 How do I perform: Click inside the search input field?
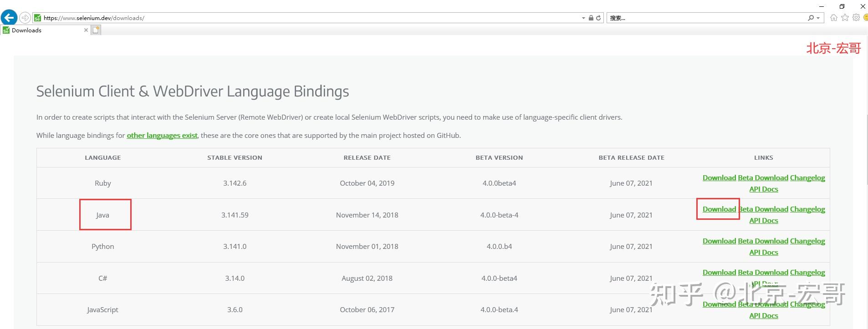pos(706,18)
